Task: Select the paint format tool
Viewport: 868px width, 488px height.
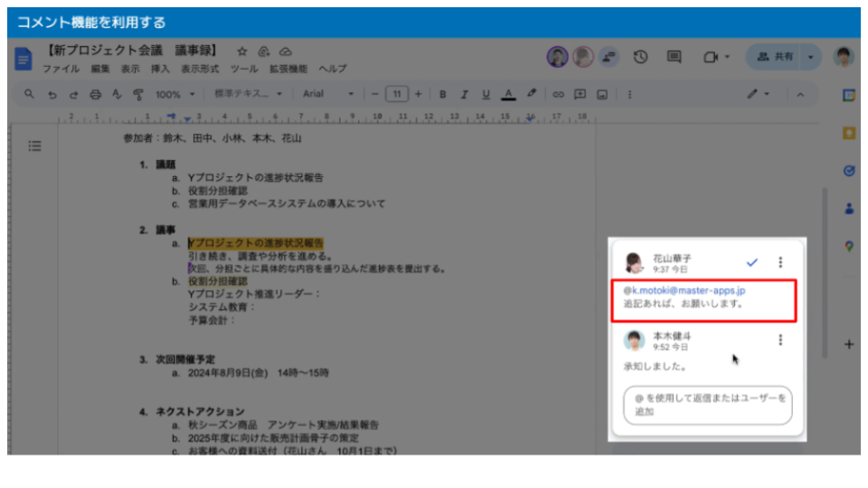Action: click(138, 95)
